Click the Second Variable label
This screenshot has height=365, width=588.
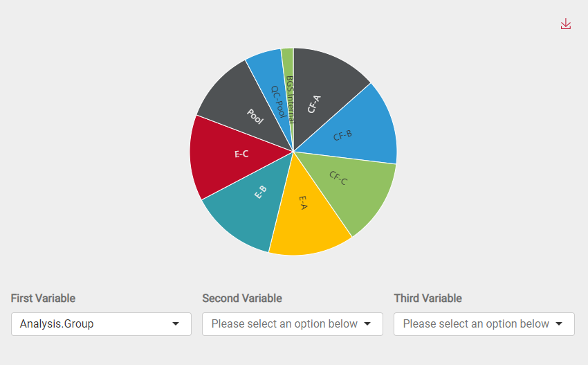242,299
